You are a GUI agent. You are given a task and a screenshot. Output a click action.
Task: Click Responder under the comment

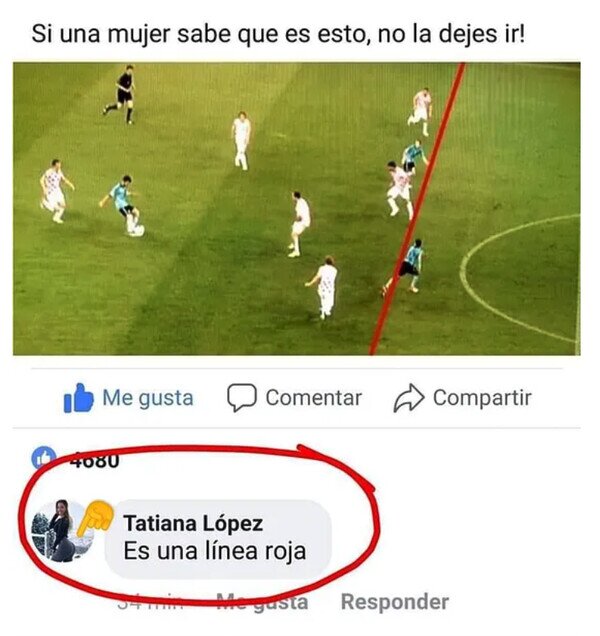395,602
